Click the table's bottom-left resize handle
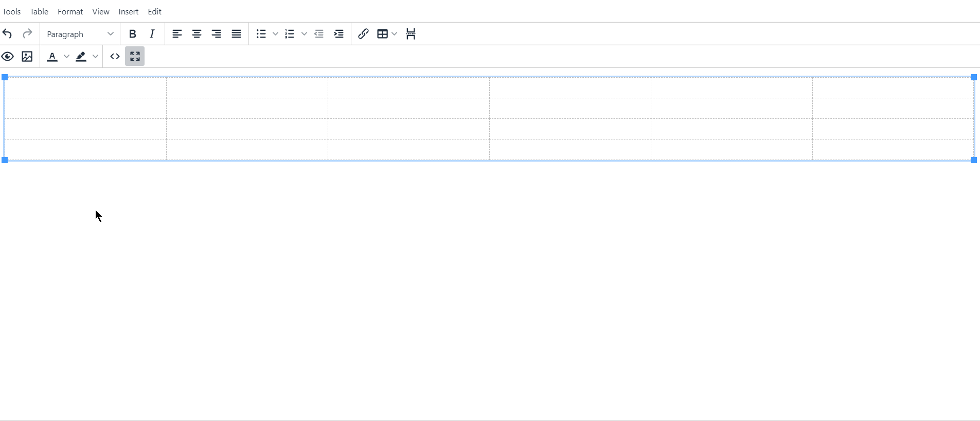 (x=5, y=161)
